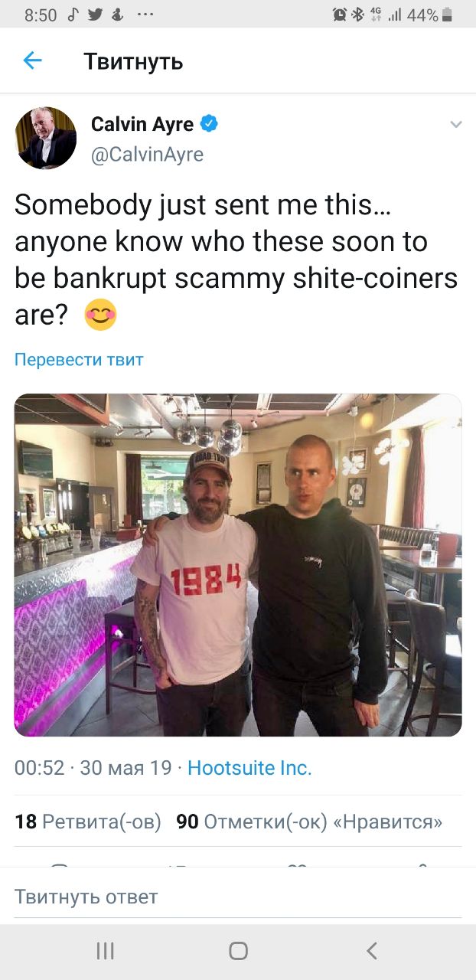Screen dimensions: 476x980
Task: Tap the alarm clock status icon
Action: (340, 15)
